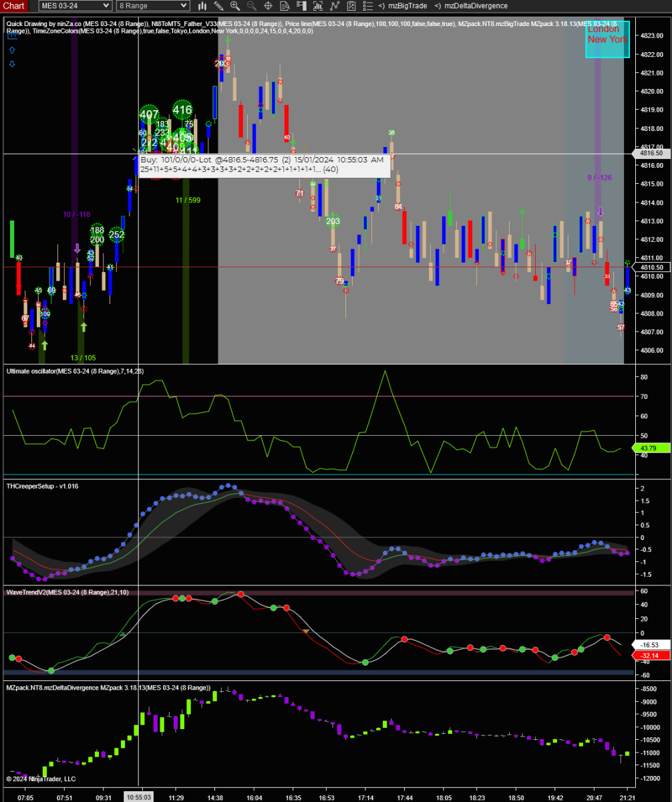Open the data box icon
The width and height of the screenshot is (672, 802).
(285, 5)
